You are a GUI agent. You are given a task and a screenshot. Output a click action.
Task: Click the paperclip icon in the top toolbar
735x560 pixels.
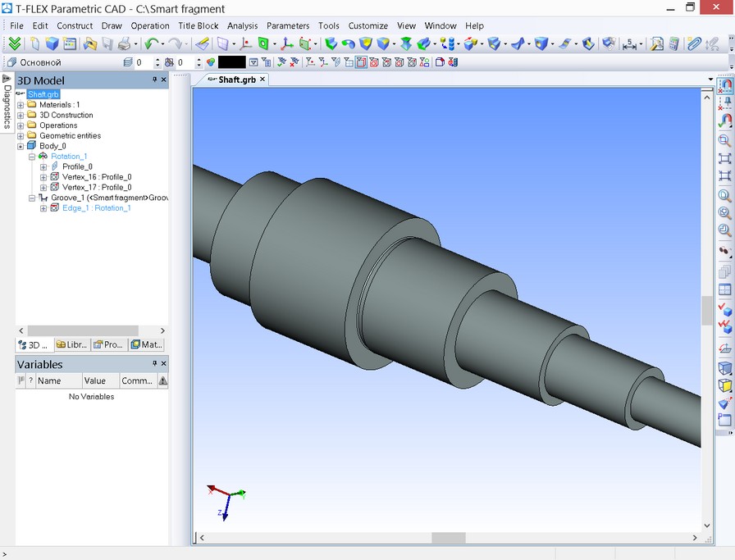pos(694,44)
